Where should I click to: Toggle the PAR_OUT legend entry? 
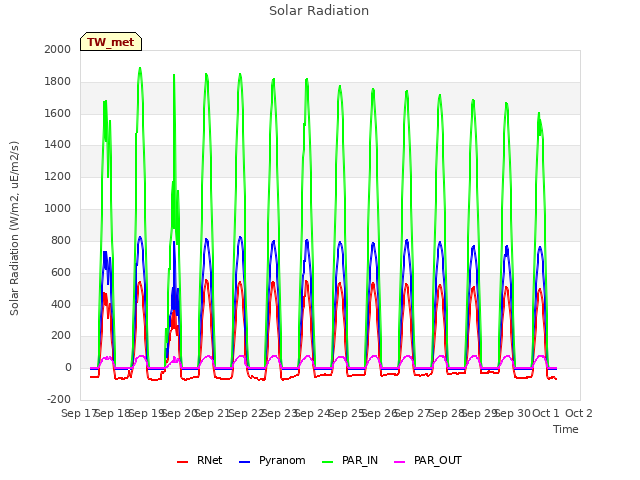point(428,460)
